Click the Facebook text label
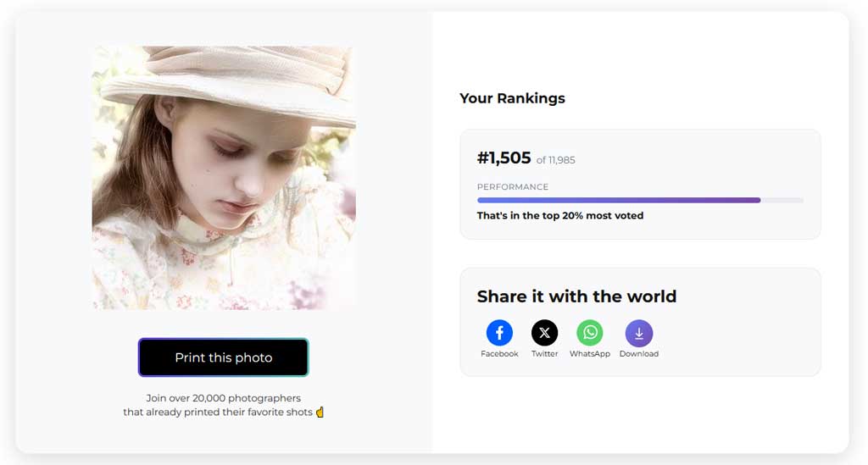Image resolution: width=868 pixels, height=465 pixels. (x=499, y=354)
